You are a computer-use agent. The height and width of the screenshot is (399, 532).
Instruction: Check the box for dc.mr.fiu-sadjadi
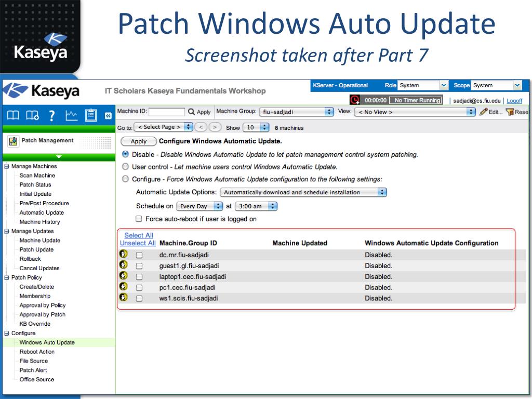(139, 255)
